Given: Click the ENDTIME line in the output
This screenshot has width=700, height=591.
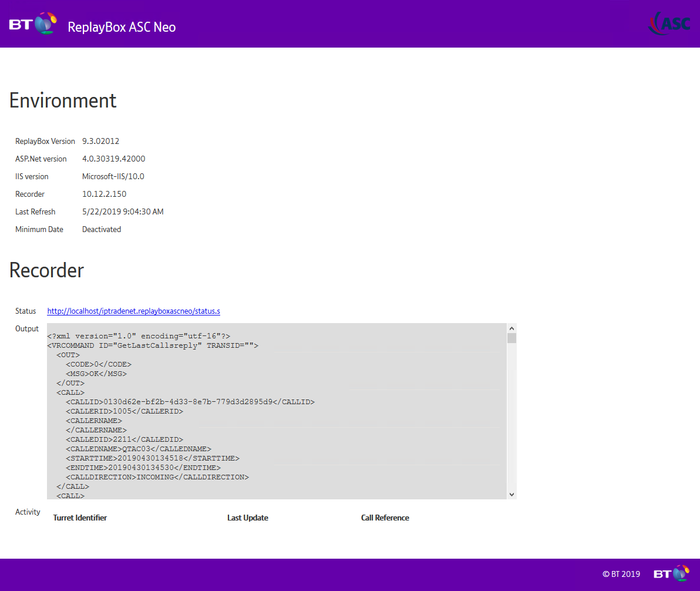Looking at the screenshot, I should pyautogui.click(x=143, y=468).
